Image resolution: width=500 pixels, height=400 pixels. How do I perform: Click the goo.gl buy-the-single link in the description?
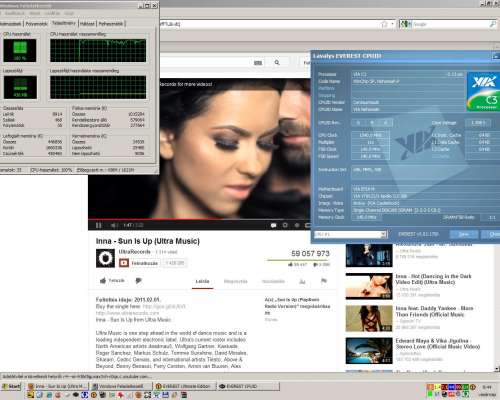click(x=164, y=306)
